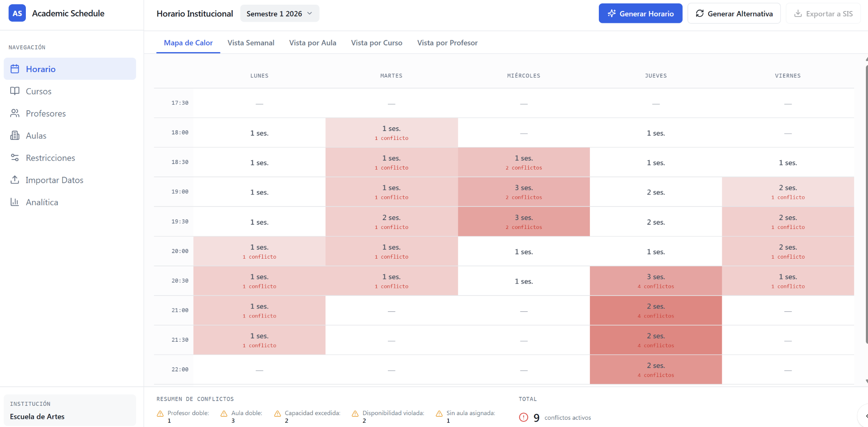
Task: Click the Exportar a SIS button
Action: [x=823, y=14]
